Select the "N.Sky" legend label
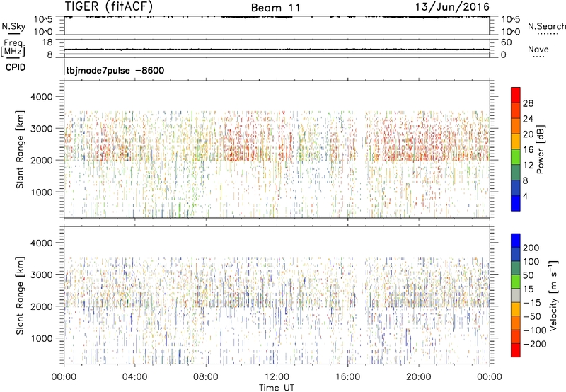The height and width of the screenshot is (392, 566). (x=13, y=26)
